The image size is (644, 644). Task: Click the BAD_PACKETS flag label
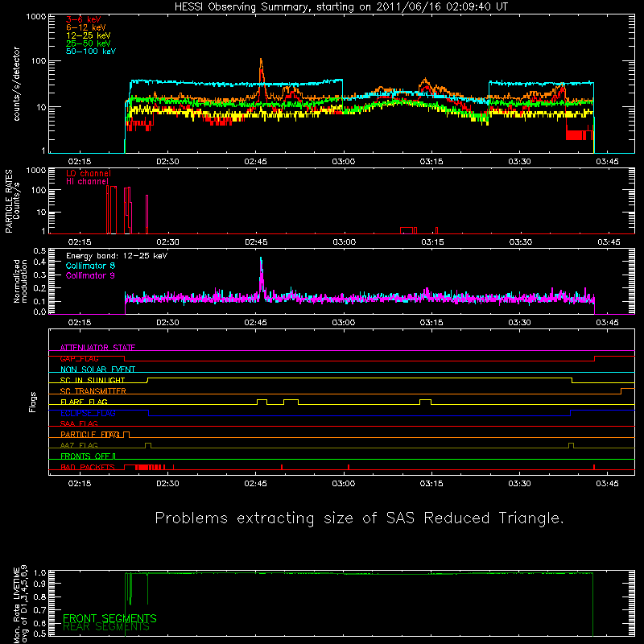88,468
